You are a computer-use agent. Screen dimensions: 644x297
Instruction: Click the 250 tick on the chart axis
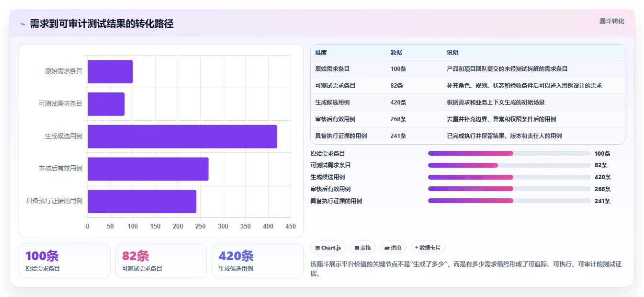(x=201, y=226)
